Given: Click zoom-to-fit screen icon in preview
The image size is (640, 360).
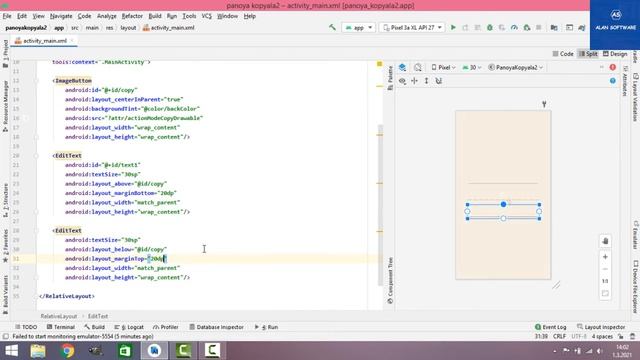Looking at the screenshot, I should coord(605,293).
